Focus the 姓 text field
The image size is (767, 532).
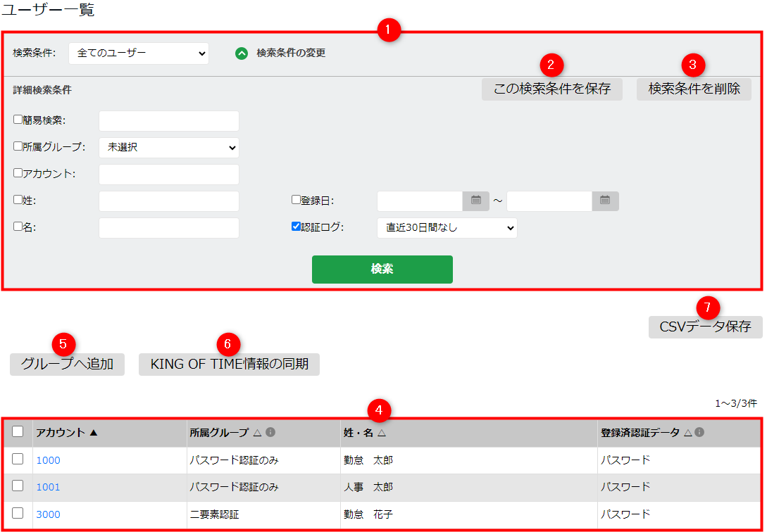169,201
